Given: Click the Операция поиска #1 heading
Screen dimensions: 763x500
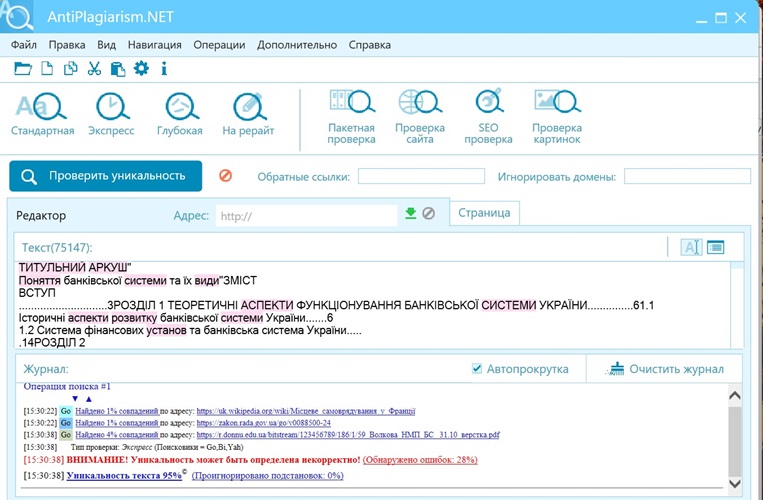Looking at the screenshot, I should click(67, 387).
